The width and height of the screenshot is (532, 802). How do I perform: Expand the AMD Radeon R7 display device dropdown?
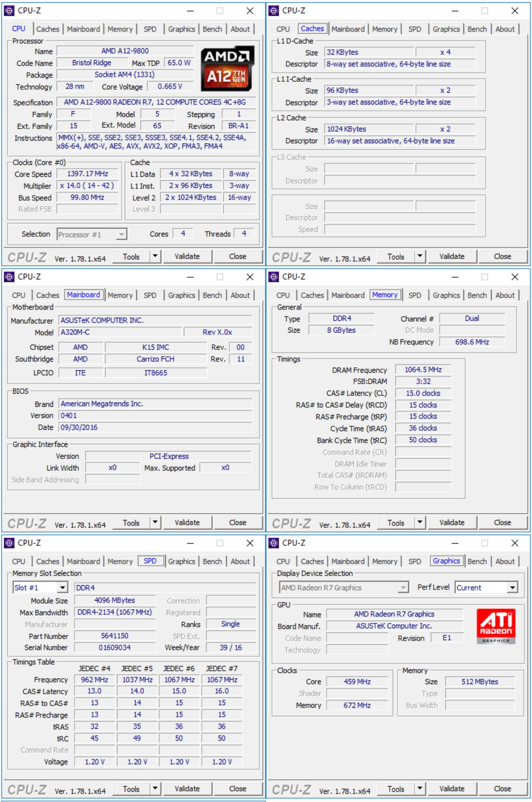pyautogui.click(x=403, y=587)
